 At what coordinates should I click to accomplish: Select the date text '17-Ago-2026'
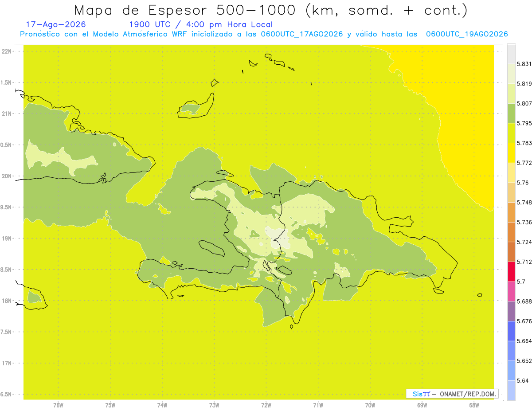56,25
